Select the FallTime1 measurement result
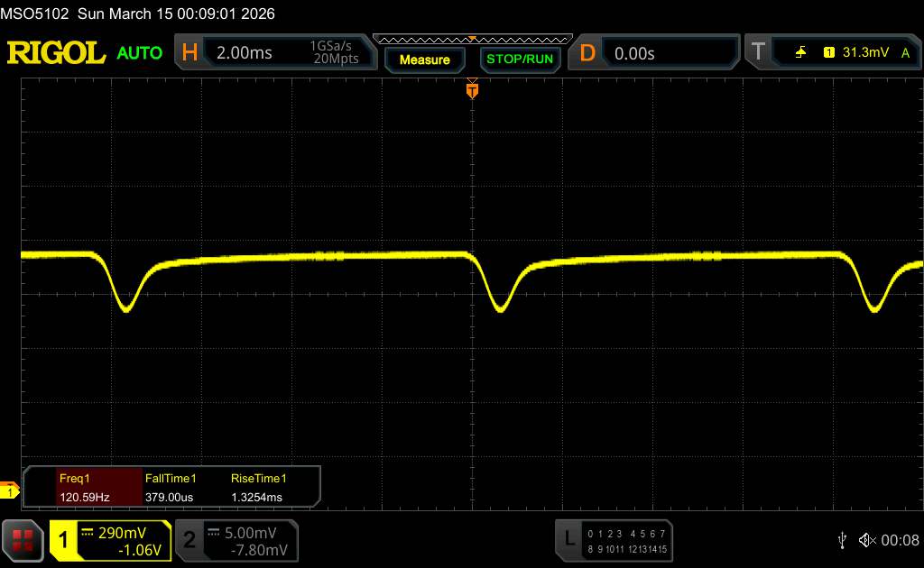Image resolution: width=924 pixels, height=568 pixels. pyautogui.click(x=173, y=487)
